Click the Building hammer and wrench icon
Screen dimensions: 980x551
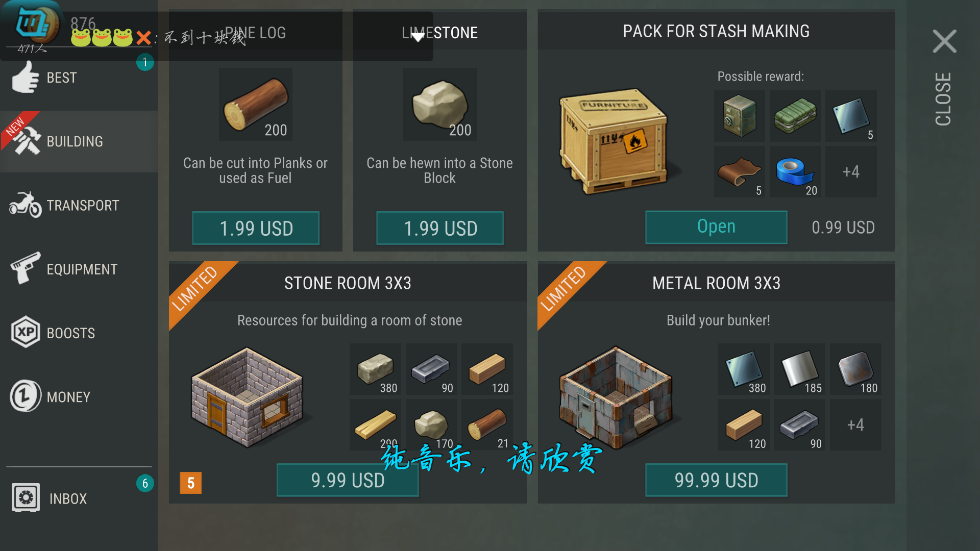tap(26, 140)
